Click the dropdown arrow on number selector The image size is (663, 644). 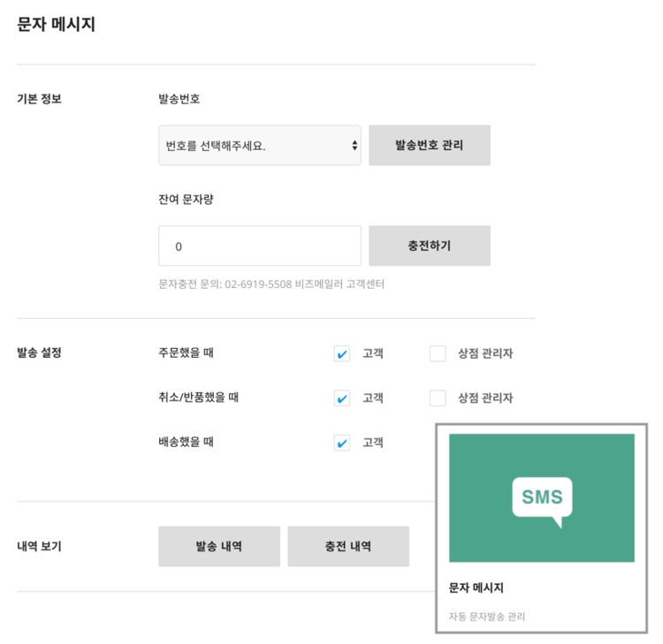tap(354, 146)
